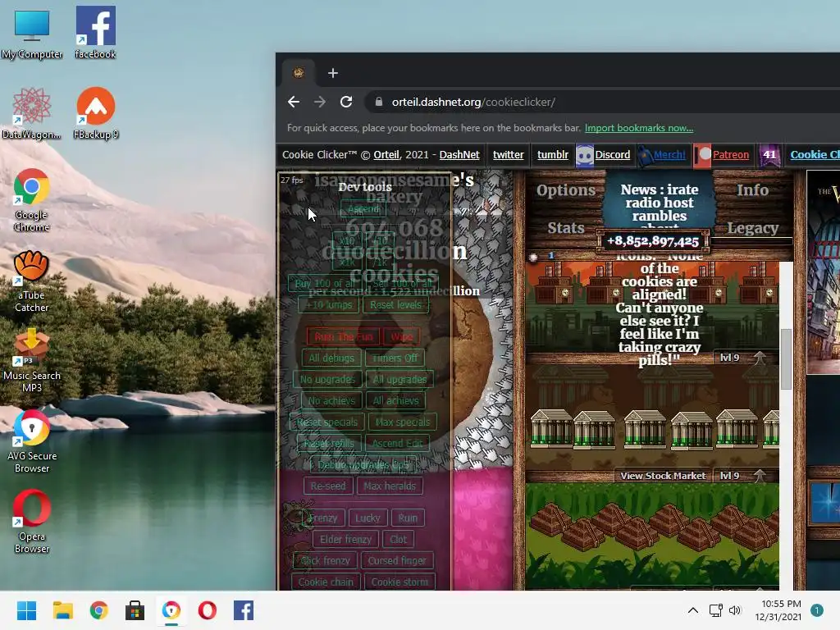Click Ruin The Fun button

coord(344,337)
